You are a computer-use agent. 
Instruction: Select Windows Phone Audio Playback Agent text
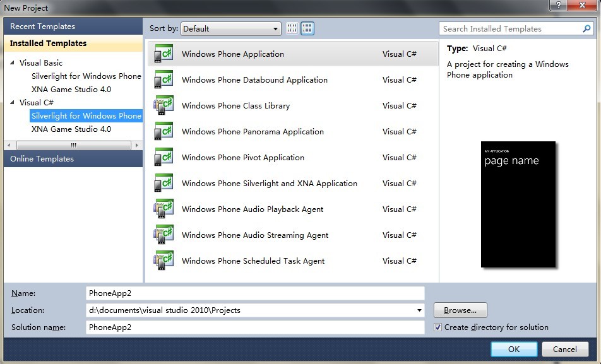[253, 209]
